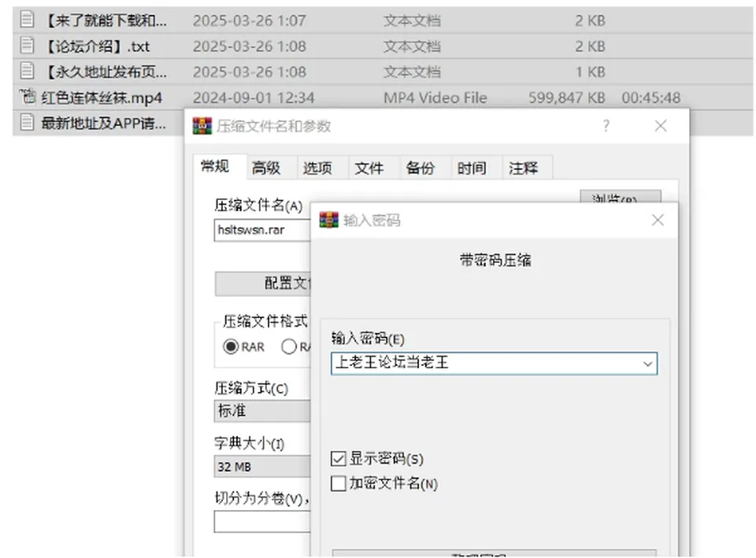The image size is (756, 558).
Task: Close the 压缩文件名和参数 dialog
Action: [661, 126]
